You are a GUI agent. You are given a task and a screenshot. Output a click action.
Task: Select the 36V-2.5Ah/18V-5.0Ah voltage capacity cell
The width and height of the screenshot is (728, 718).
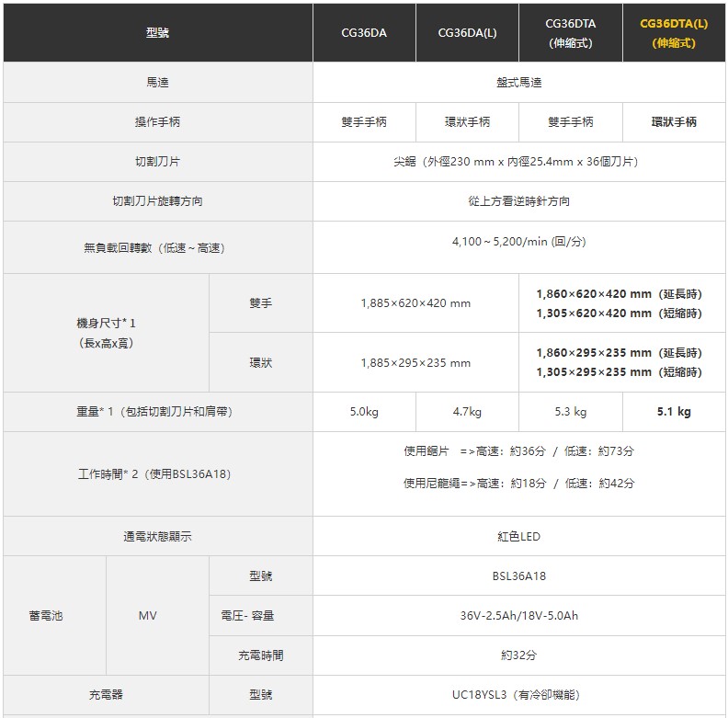click(x=518, y=616)
